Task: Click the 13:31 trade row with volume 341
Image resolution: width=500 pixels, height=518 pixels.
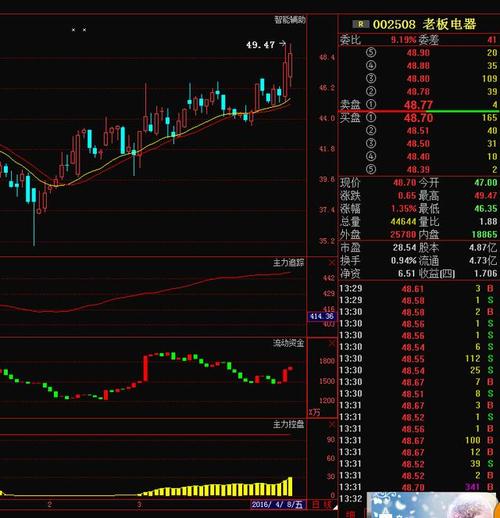Action: (418, 487)
